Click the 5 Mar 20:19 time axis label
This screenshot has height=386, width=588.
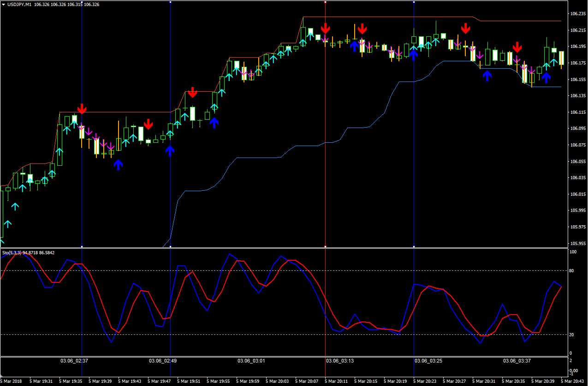395,381
